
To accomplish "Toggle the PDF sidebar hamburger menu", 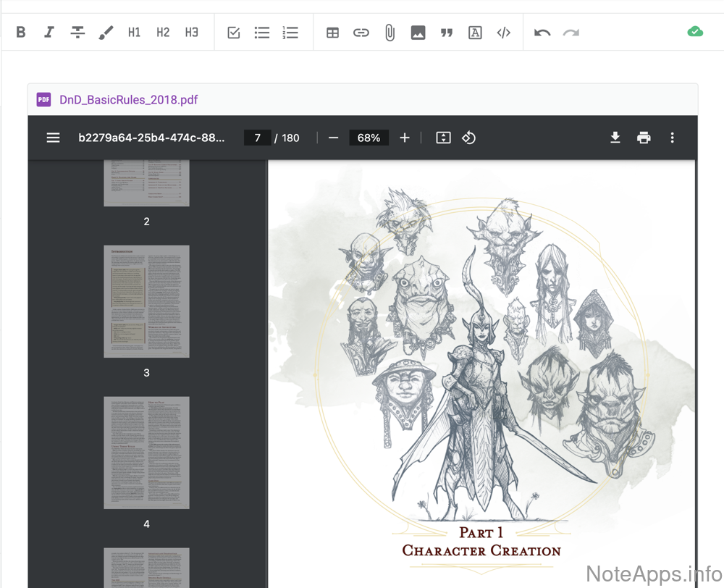I will click(53, 138).
